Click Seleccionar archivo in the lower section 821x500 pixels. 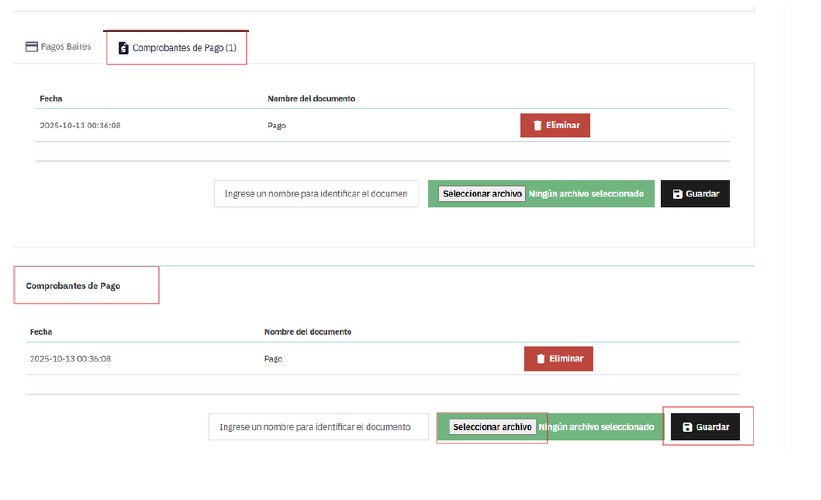492,427
